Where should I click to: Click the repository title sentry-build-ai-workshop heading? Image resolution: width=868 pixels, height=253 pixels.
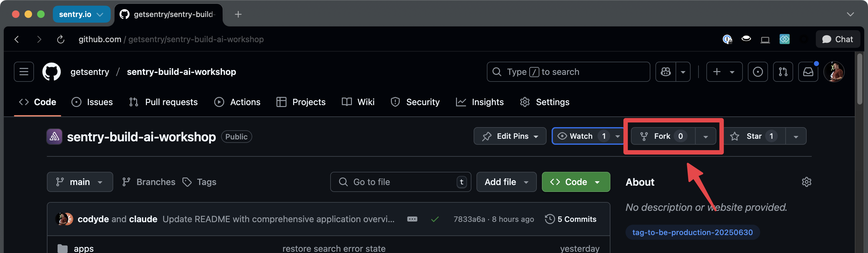click(x=141, y=137)
